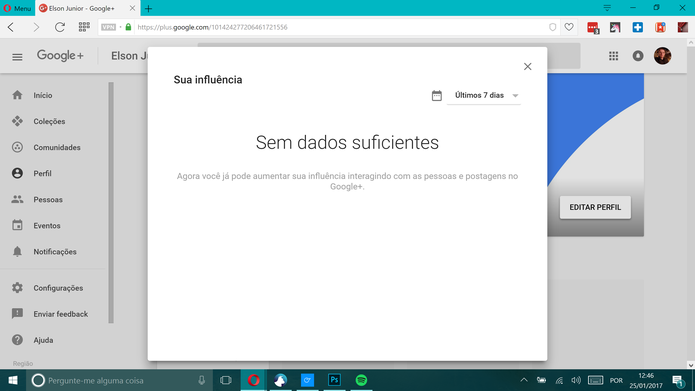This screenshot has height=391, width=695.
Task: Open the Opera Menu button
Action: point(17,8)
